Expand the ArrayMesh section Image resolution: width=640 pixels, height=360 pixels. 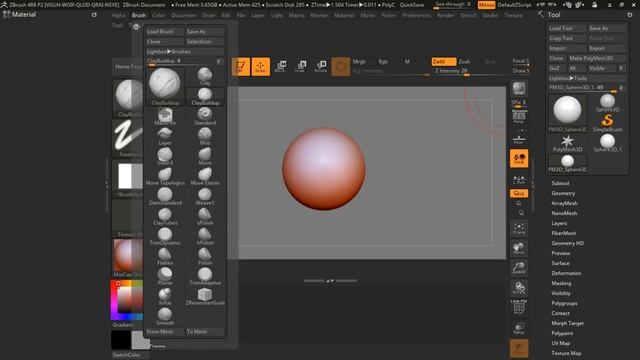click(x=564, y=203)
